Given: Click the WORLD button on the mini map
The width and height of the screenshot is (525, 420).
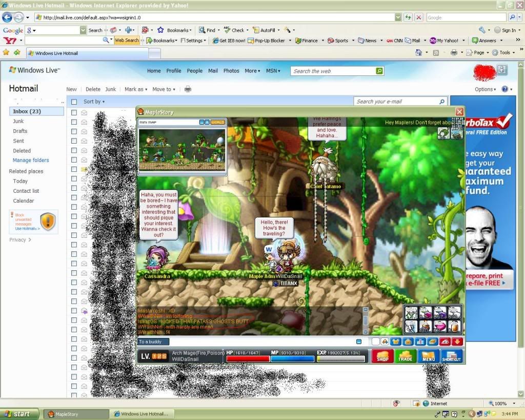Looking at the screenshot, I should [x=217, y=122].
